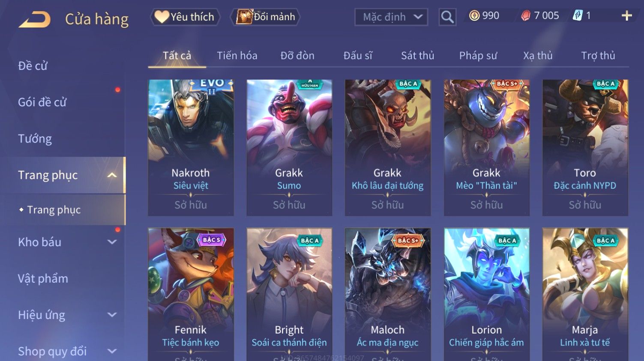Viewport: 644px width, 361px height.
Task: Expand the Hiệu ứng sidebar section
Action: (x=112, y=315)
